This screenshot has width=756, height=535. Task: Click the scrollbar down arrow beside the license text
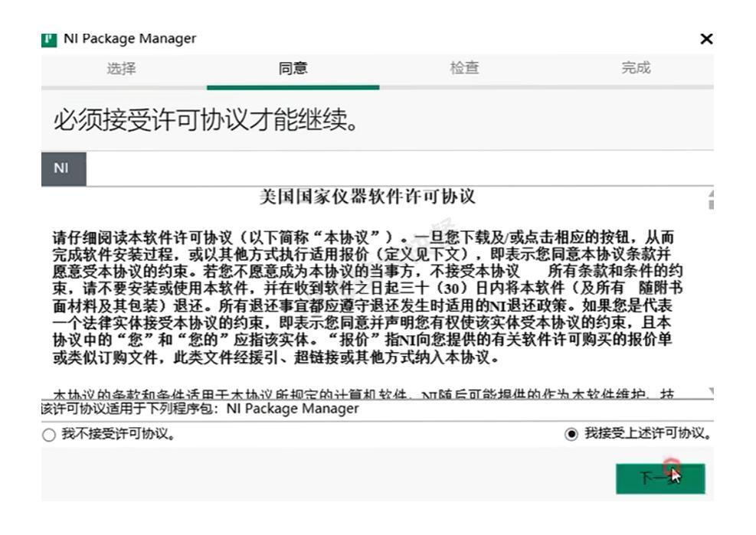712,392
